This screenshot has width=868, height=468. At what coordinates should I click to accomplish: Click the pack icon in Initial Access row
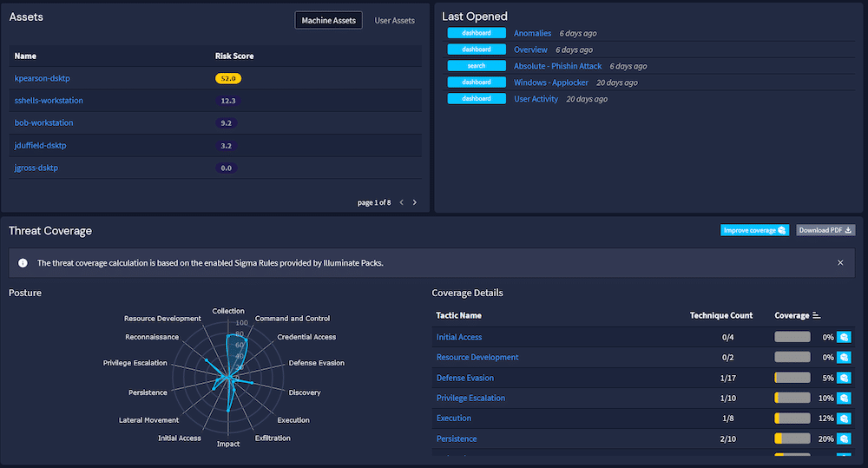coord(844,337)
